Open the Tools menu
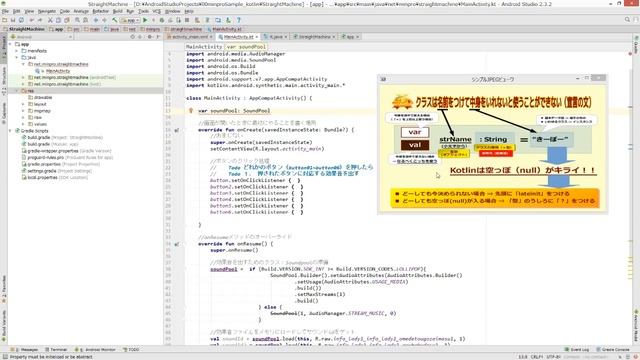Image resolution: width=640 pixels, height=360 pixels. click(143, 11)
